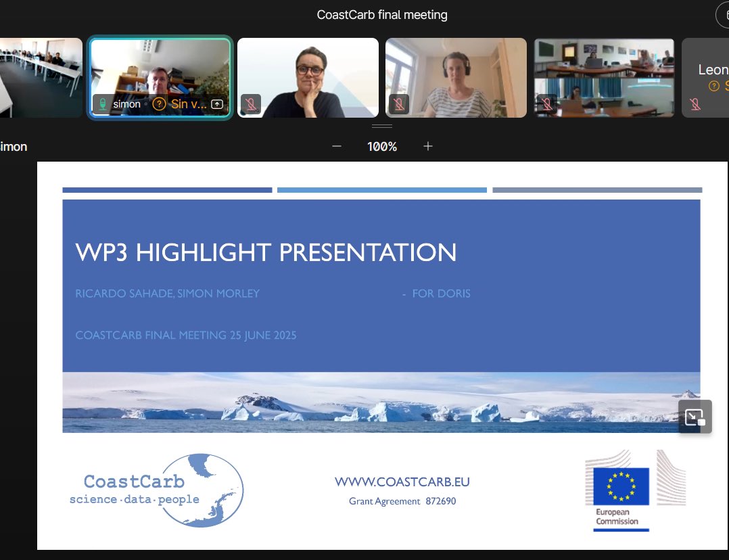Click the CoastCarb globe logo
Viewport: 729px width, 560px height.
coord(157,490)
